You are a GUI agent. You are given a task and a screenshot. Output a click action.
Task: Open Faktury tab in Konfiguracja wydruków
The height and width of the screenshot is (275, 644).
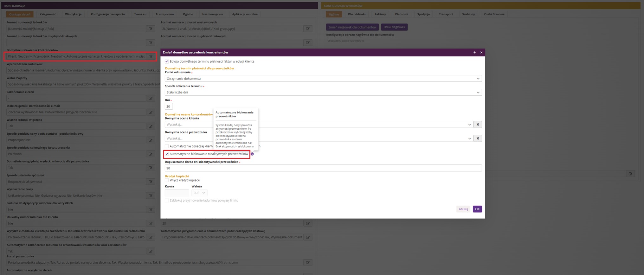click(x=380, y=14)
